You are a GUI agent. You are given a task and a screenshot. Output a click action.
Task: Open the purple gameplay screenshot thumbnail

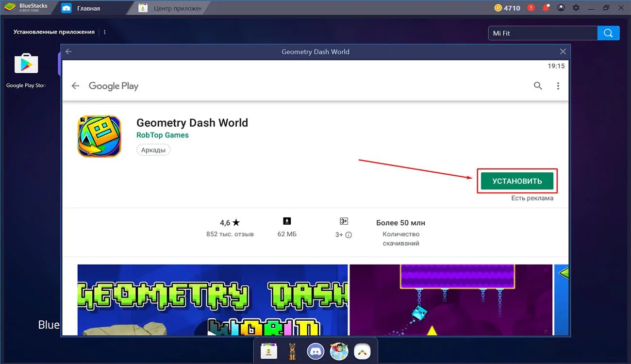(451, 300)
